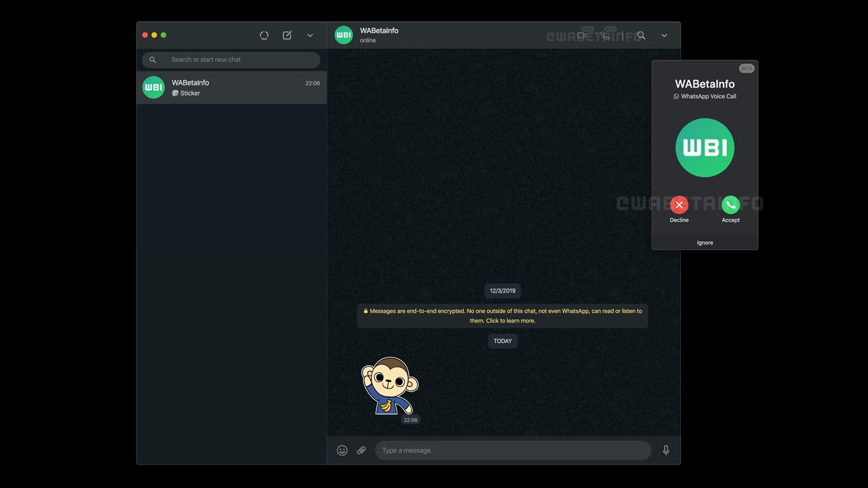Start a voice call from chat header
The height and width of the screenshot is (488, 868).
(605, 35)
